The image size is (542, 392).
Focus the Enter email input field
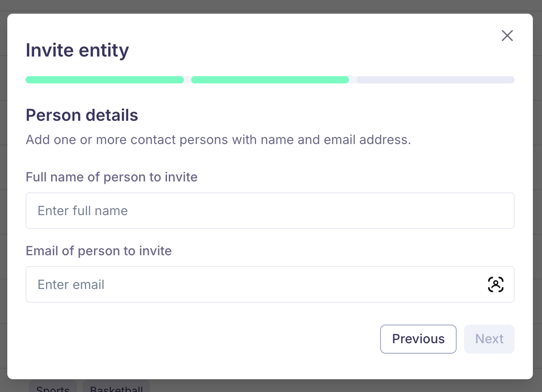(255, 284)
